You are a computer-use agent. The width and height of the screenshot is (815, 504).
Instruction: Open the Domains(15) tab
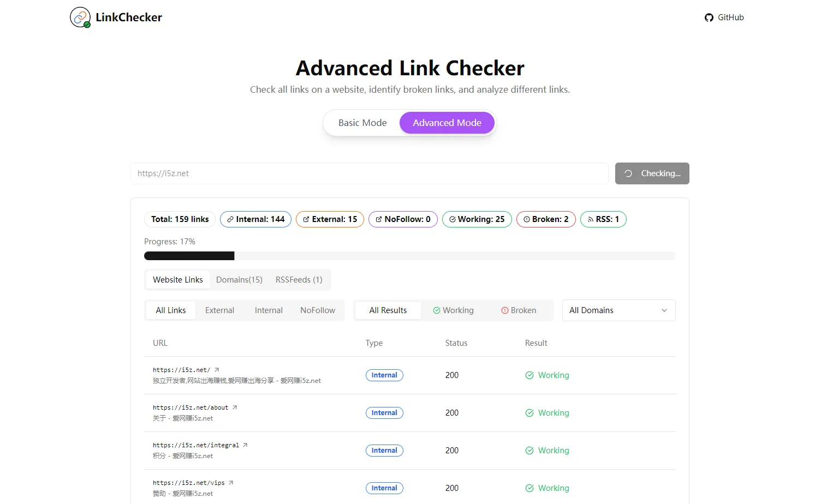pos(239,280)
